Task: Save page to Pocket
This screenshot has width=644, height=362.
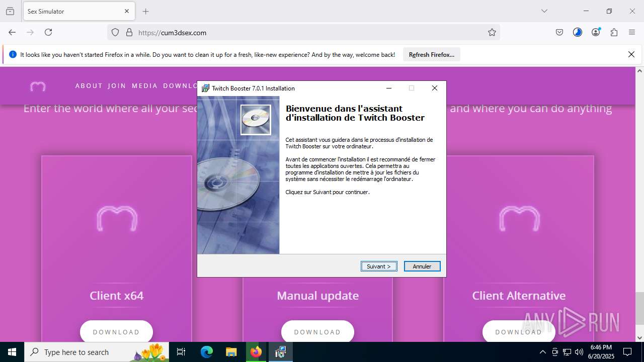Action: (559, 32)
